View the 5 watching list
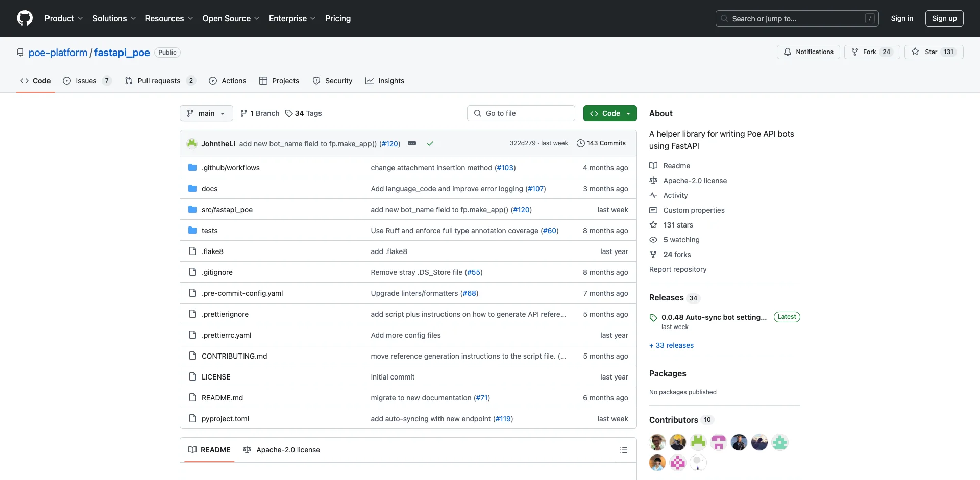980x480 pixels. [x=675, y=240]
